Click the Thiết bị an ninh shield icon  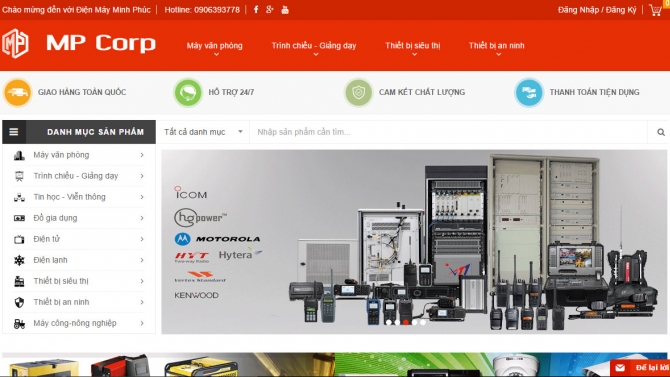(19, 302)
